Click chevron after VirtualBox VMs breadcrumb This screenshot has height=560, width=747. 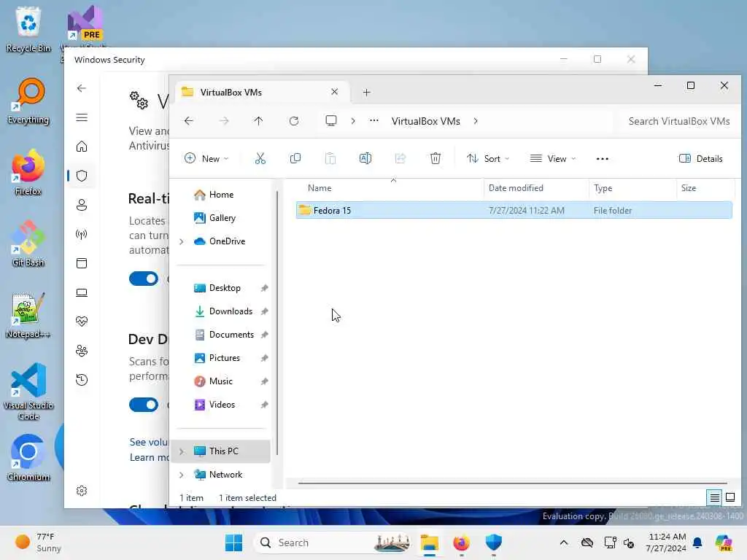tap(476, 121)
